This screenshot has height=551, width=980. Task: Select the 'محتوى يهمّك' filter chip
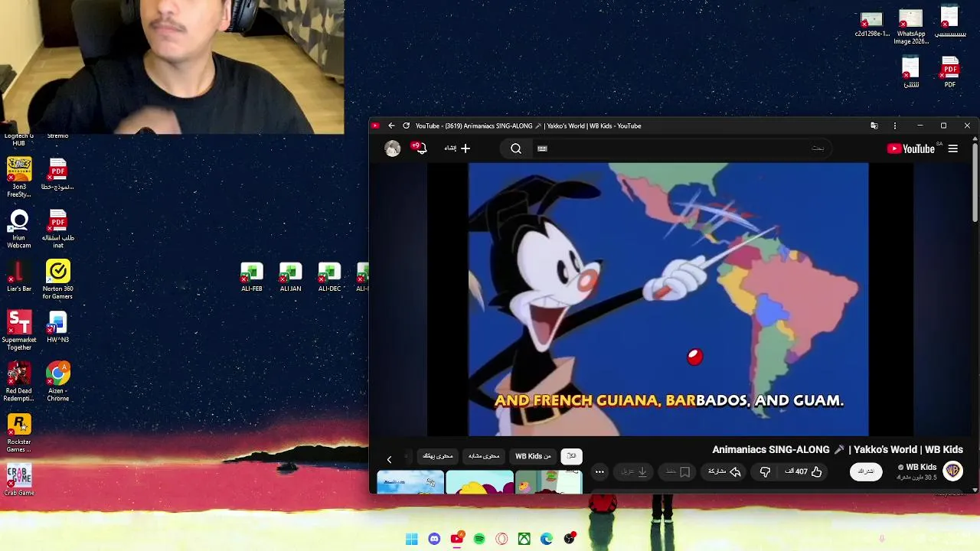tap(438, 456)
